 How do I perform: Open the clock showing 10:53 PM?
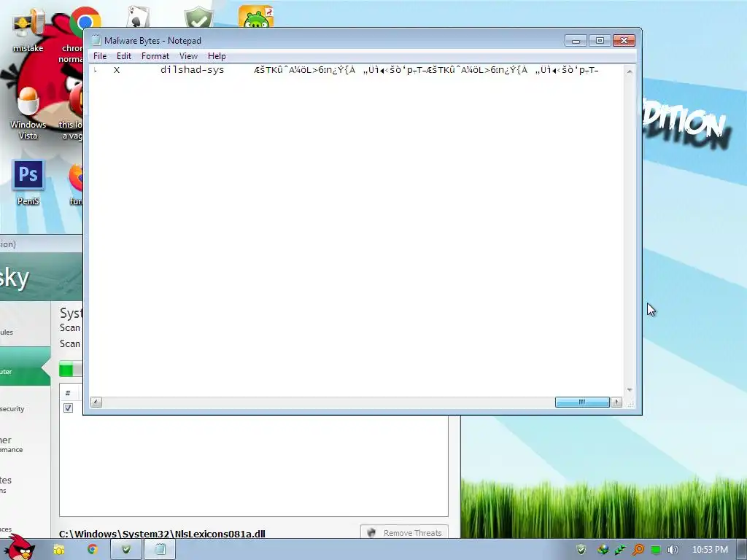[x=710, y=550]
